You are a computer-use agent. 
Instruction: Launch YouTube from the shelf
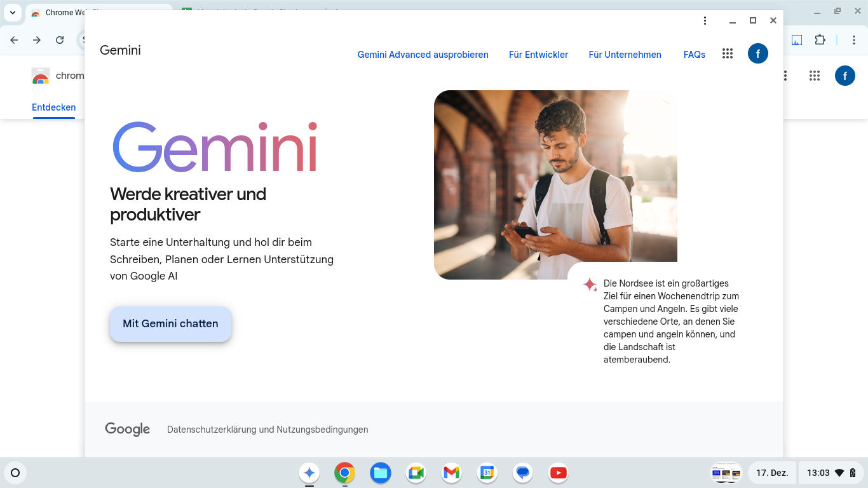(559, 473)
